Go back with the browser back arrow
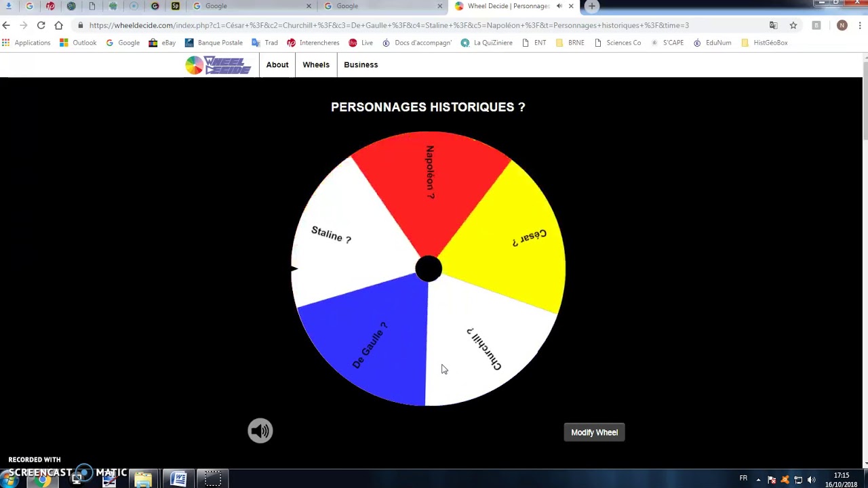 click(6, 25)
